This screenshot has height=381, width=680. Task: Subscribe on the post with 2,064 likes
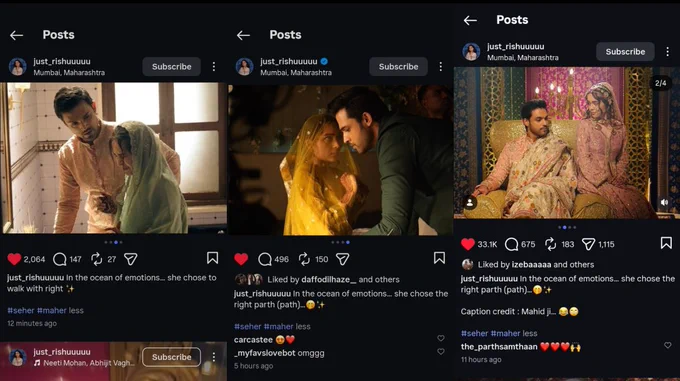(172, 67)
